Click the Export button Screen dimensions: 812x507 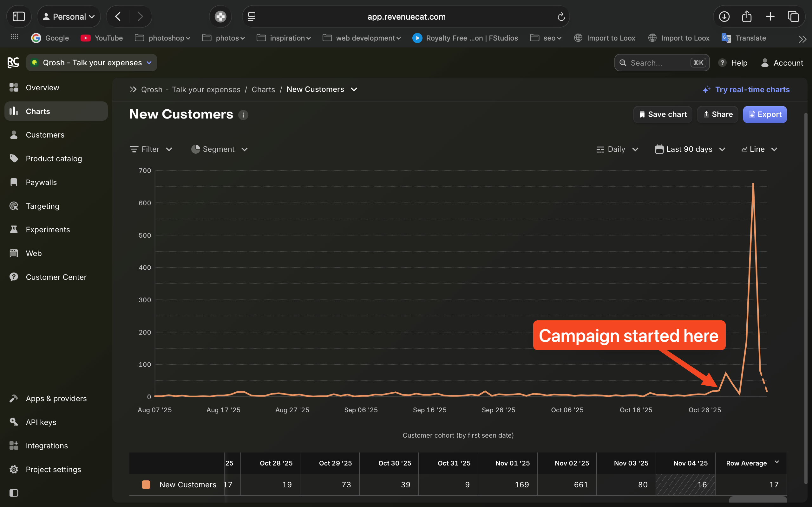pyautogui.click(x=765, y=114)
